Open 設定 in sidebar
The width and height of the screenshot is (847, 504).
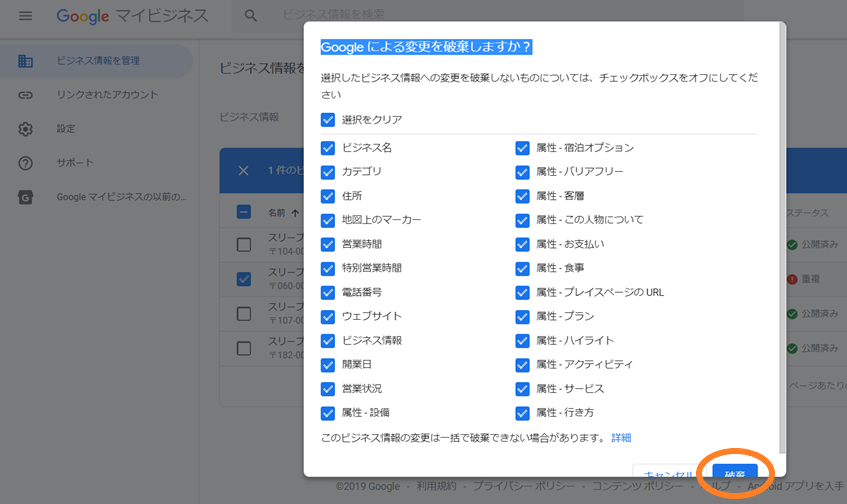[x=97, y=129]
